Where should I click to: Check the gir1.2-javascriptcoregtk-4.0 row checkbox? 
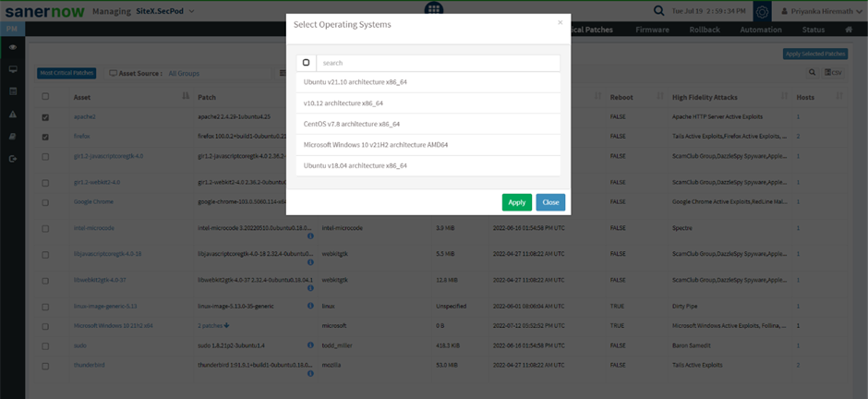[45, 157]
